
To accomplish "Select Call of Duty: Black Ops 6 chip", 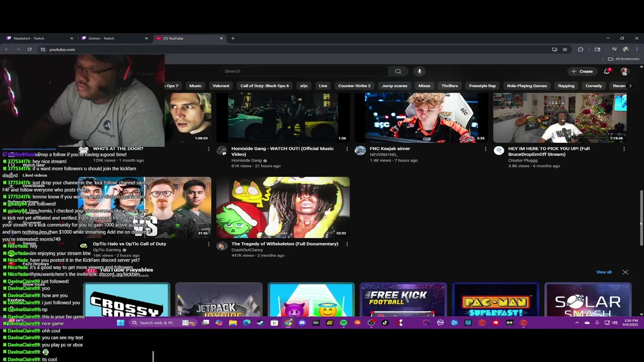I will [x=265, y=86].
